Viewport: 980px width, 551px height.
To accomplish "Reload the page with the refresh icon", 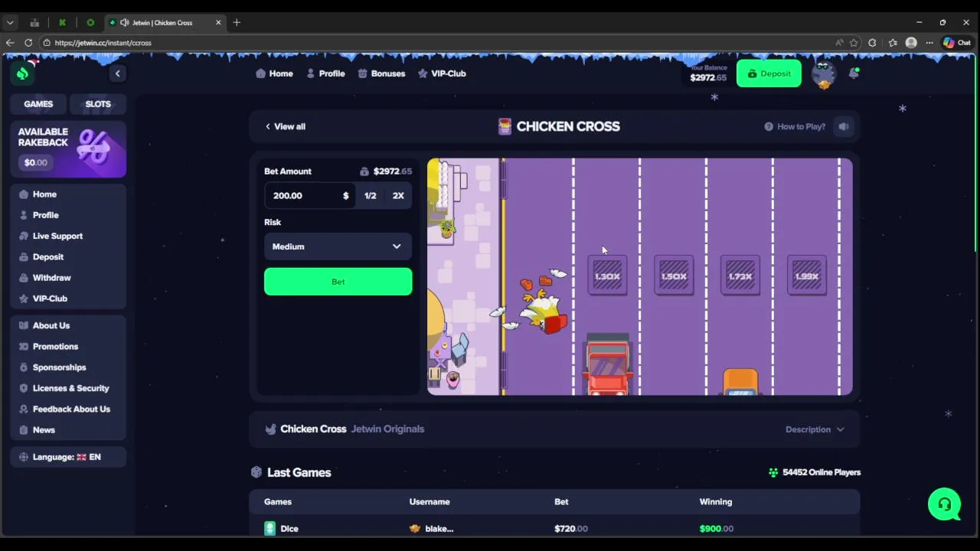I will click(28, 43).
